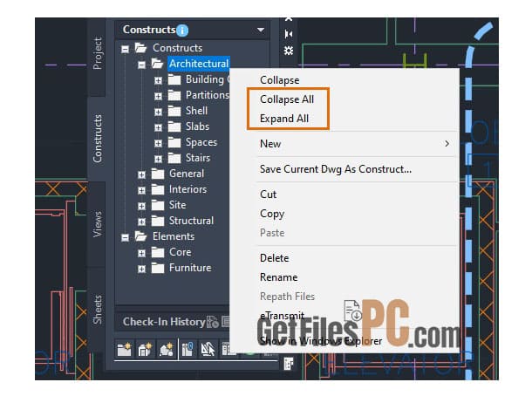This screenshot has height=396, width=532.
Task: Click the Project Navigator icon below the palette
Action: (289, 364)
